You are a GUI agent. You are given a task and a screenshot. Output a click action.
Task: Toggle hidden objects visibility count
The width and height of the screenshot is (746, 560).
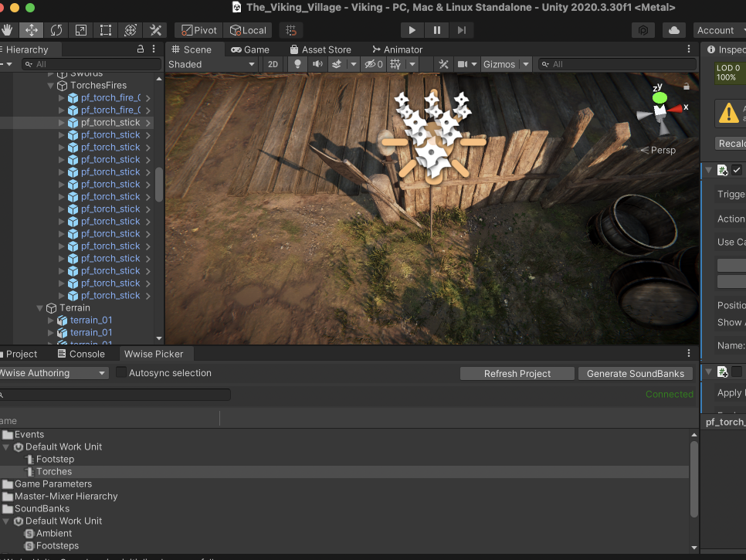[374, 64]
